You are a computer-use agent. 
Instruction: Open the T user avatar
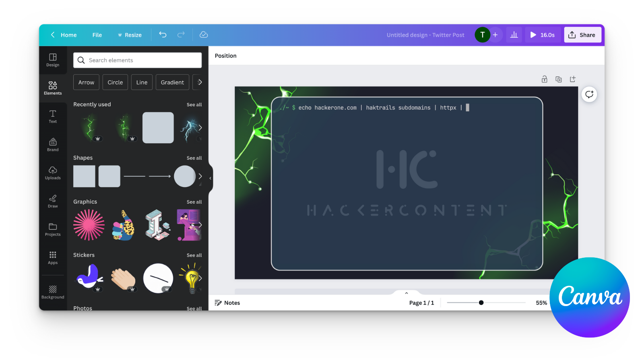482,35
